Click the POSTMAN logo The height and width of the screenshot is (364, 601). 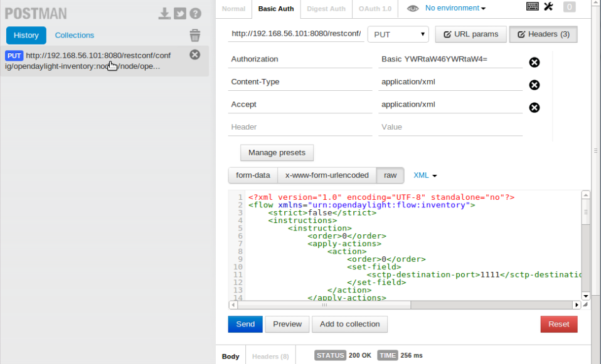pyautogui.click(x=36, y=14)
